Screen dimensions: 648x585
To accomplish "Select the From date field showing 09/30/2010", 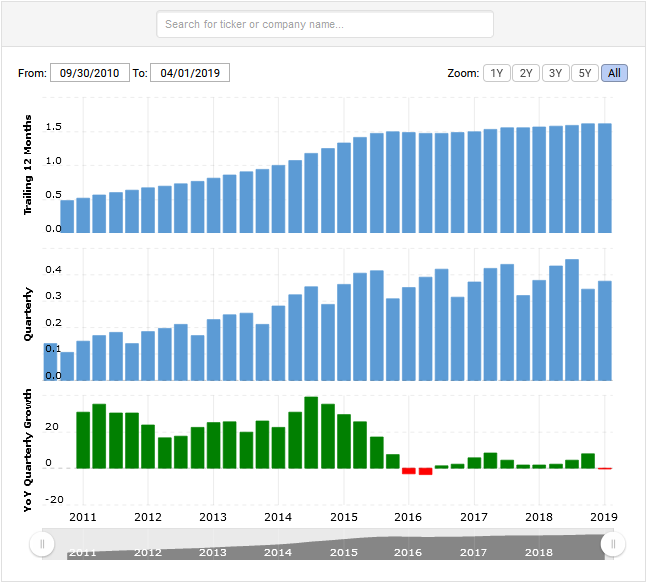I will click(x=90, y=73).
